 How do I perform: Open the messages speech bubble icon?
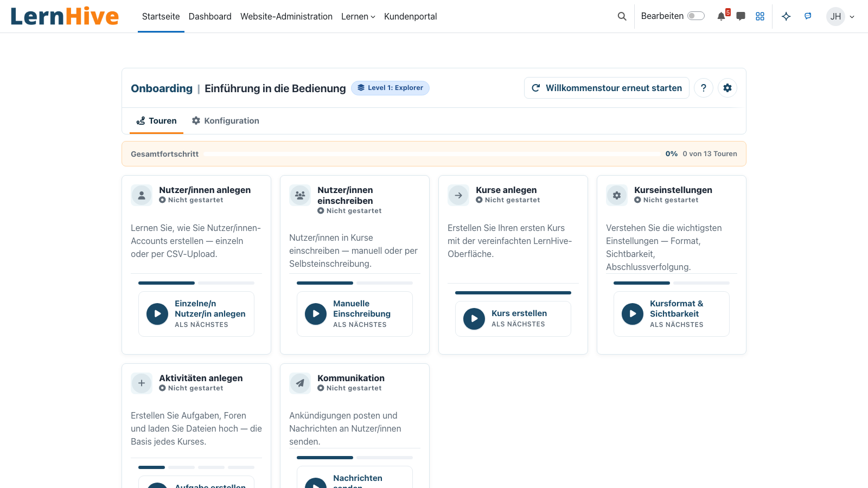741,16
